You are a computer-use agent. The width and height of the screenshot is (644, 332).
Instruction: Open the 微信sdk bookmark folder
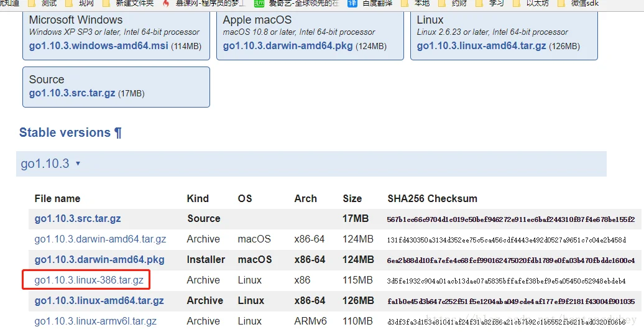[578, 3]
